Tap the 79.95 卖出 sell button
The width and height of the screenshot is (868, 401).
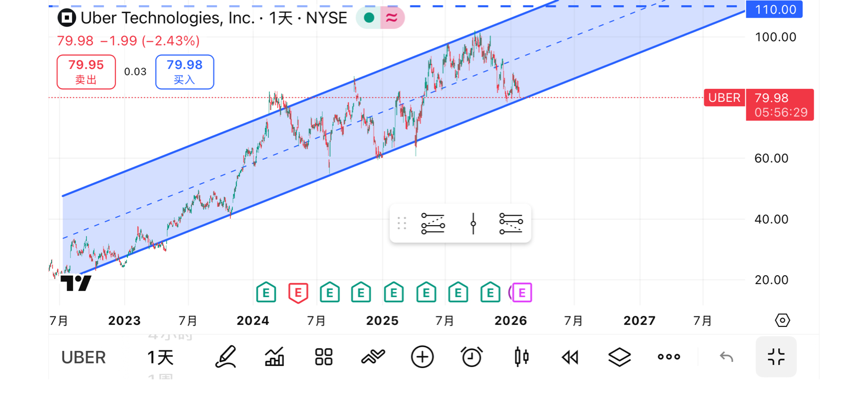(86, 72)
